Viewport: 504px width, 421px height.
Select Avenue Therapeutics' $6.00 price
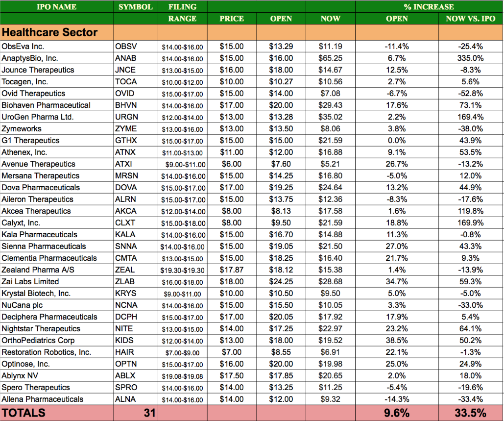click(231, 164)
